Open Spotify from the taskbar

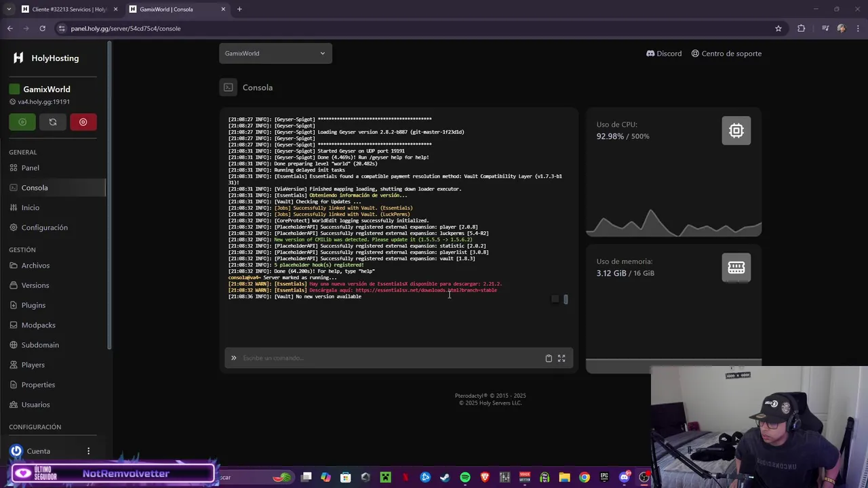[465, 477]
